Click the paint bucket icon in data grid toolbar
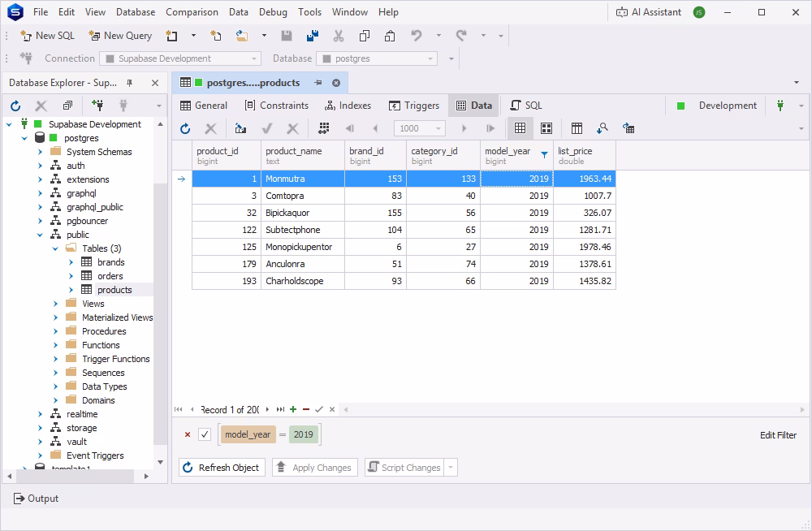This screenshot has height=531, width=812. (x=240, y=128)
